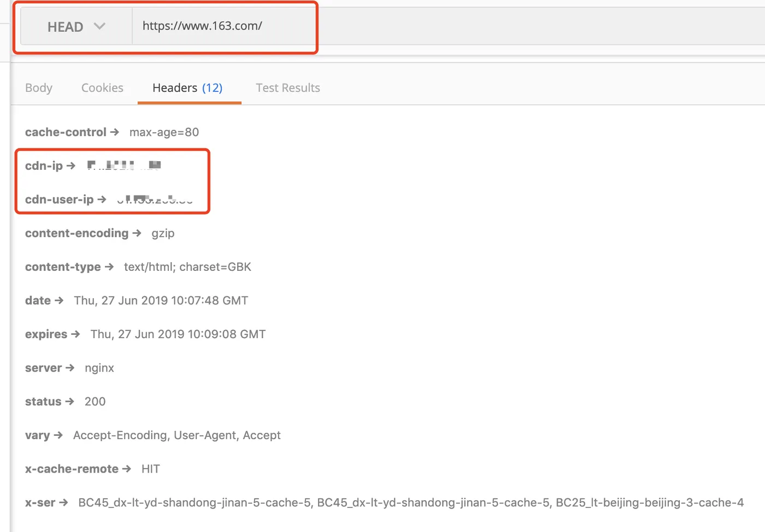The image size is (765, 532).
Task: Click the status header name
Action: pos(43,401)
